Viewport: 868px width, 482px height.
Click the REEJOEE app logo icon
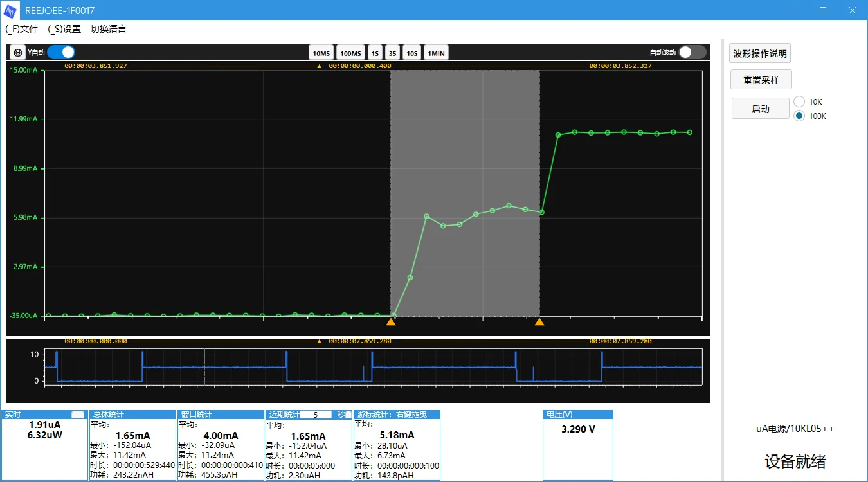[11, 10]
